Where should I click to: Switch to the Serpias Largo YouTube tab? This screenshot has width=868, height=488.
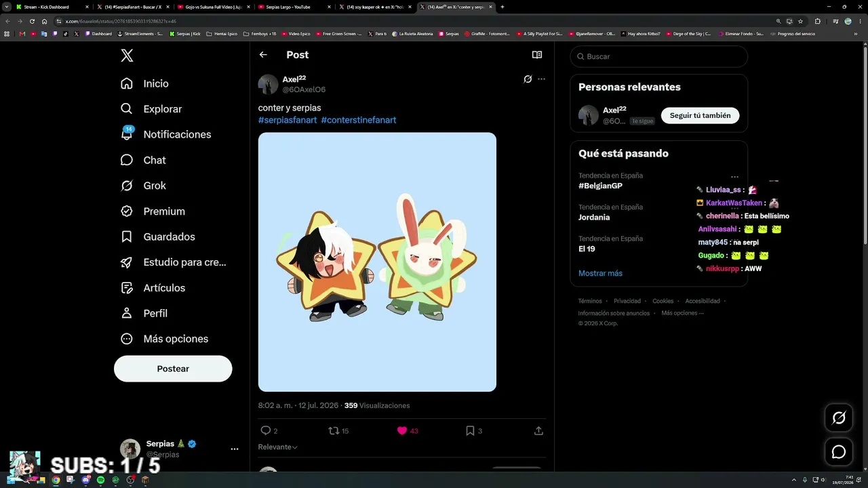pyautogui.click(x=293, y=7)
